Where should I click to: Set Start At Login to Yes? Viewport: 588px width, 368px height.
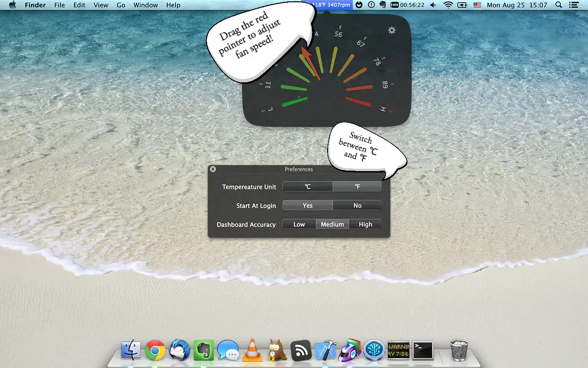(x=307, y=205)
